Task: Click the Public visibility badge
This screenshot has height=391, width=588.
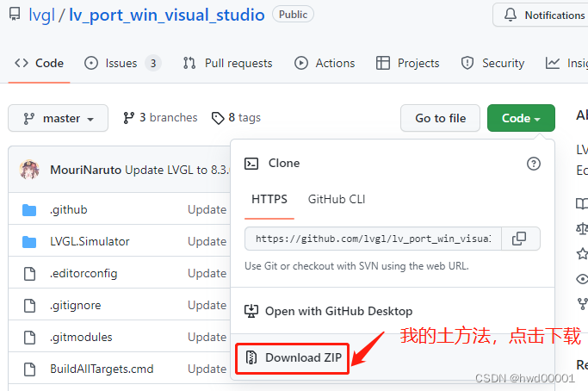Action: coord(294,15)
